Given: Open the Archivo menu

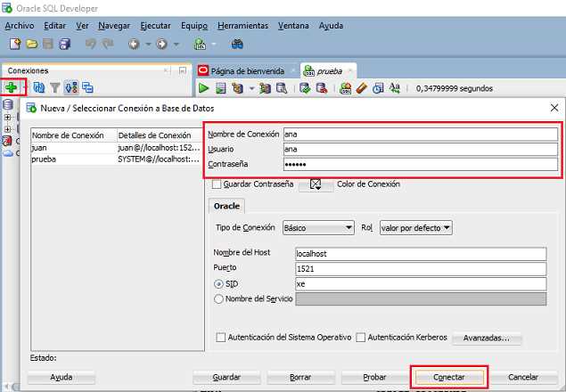Looking at the screenshot, I should point(20,26).
